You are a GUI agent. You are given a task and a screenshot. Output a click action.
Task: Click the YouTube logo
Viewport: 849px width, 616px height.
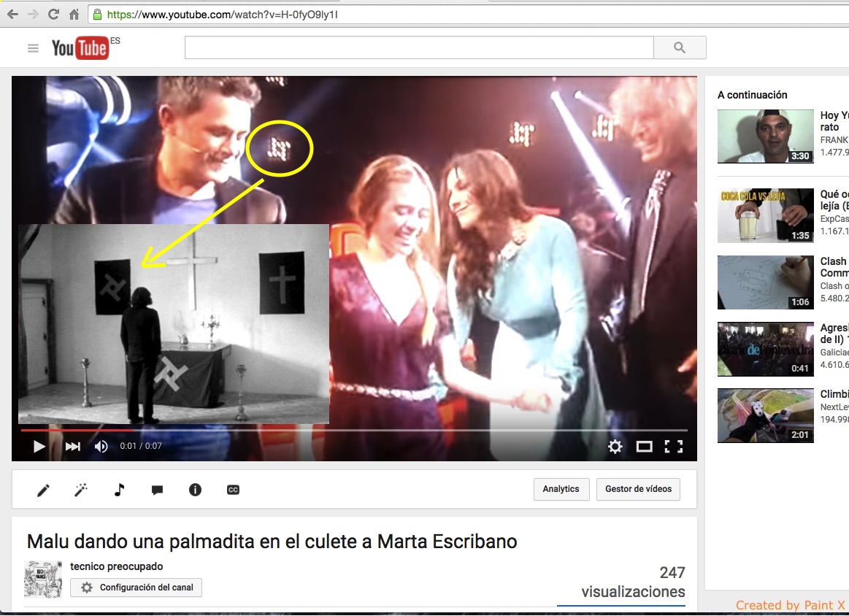click(x=80, y=48)
